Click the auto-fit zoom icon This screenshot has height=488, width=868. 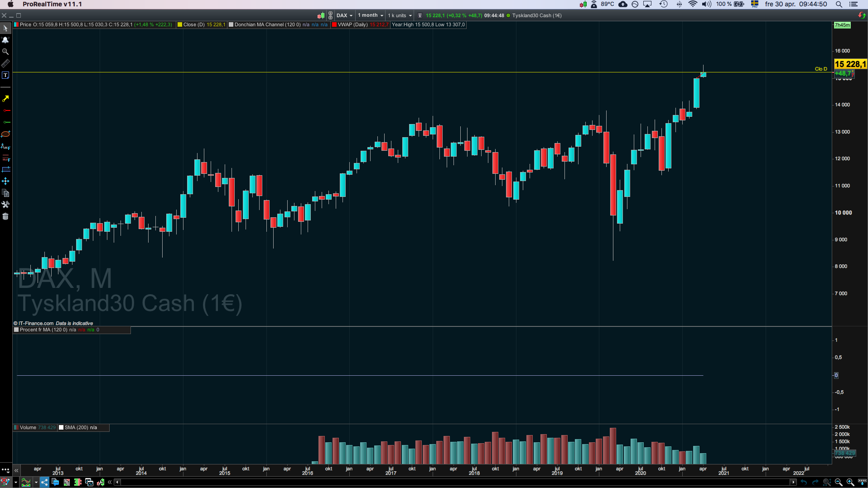click(x=827, y=482)
